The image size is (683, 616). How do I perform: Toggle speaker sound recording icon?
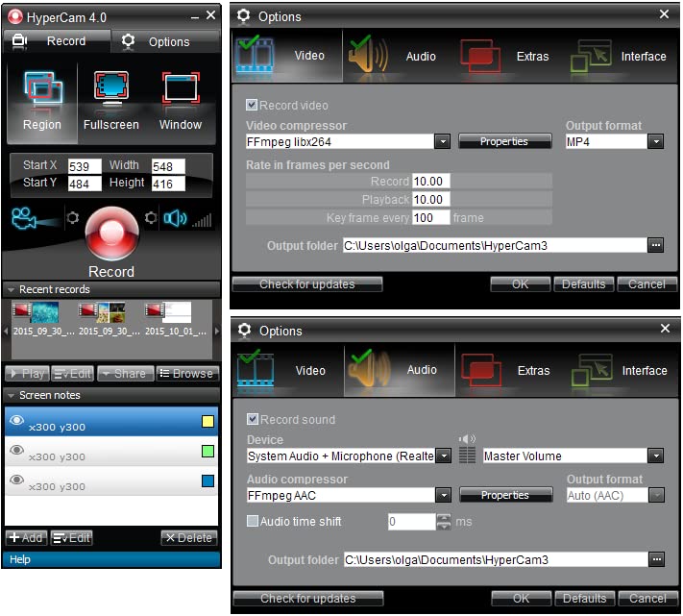tap(175, 218)
